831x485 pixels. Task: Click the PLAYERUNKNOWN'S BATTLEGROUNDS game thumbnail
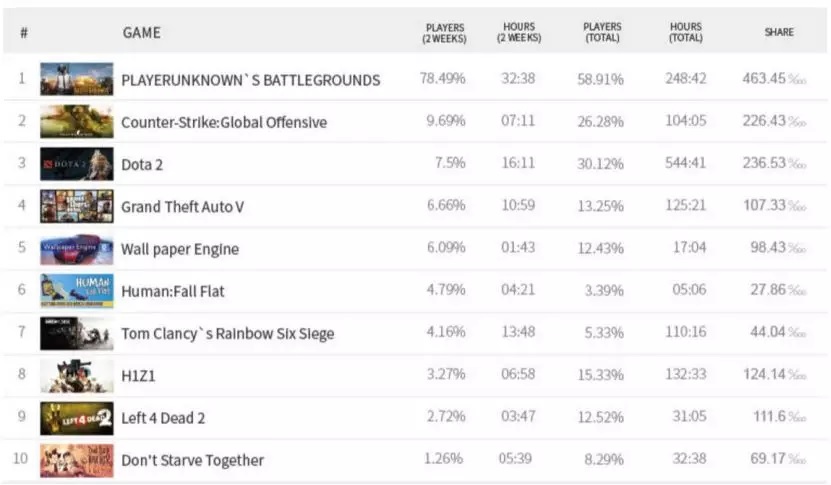pyautogui.click(x=76, y=79)
